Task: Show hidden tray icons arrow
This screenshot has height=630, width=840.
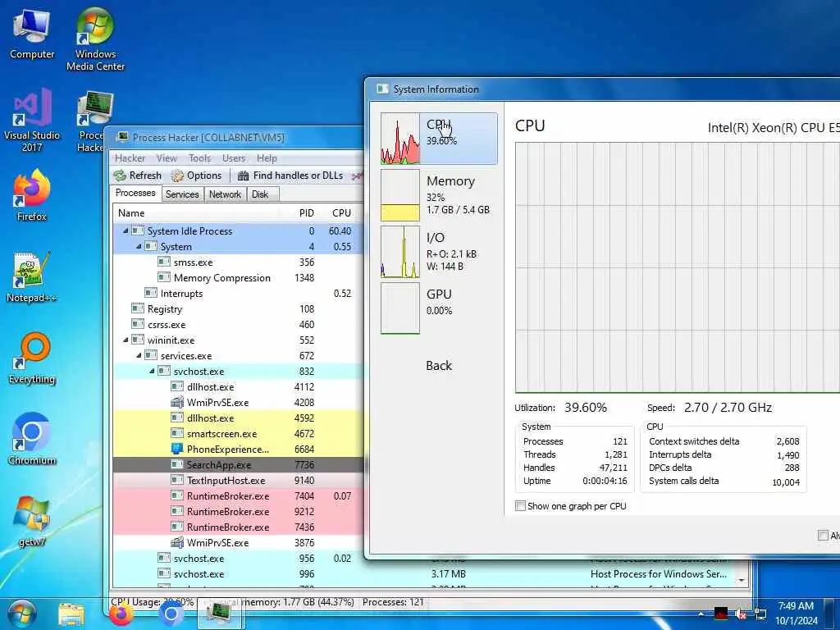Action: click(x=701, y=614)
